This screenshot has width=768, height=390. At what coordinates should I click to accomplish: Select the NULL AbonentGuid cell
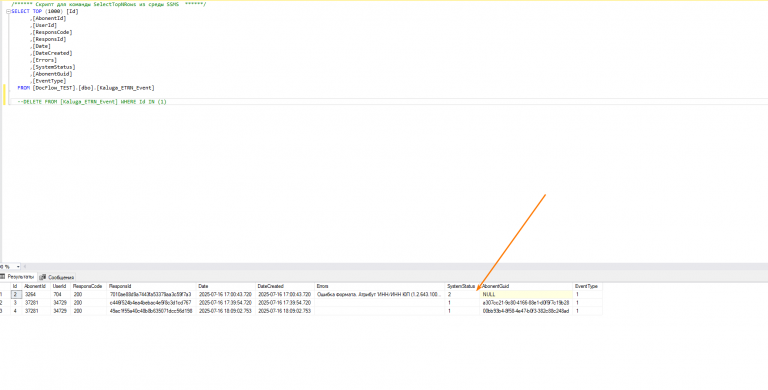[526, 295]
